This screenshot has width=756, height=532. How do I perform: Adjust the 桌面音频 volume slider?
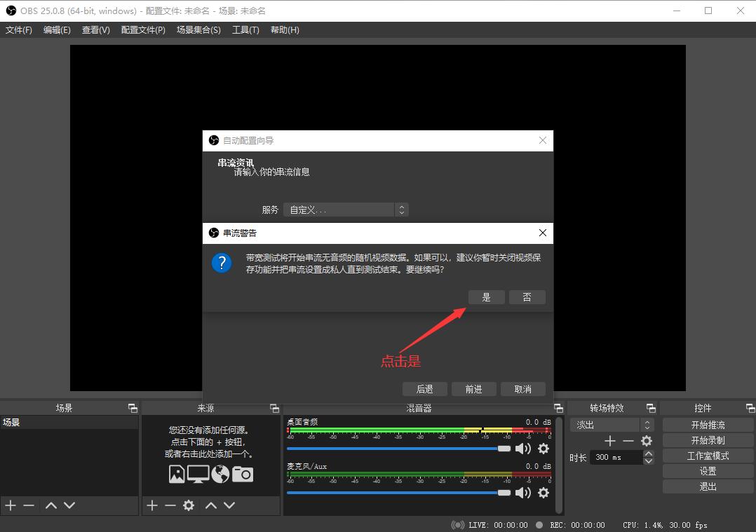pos(399,449)
